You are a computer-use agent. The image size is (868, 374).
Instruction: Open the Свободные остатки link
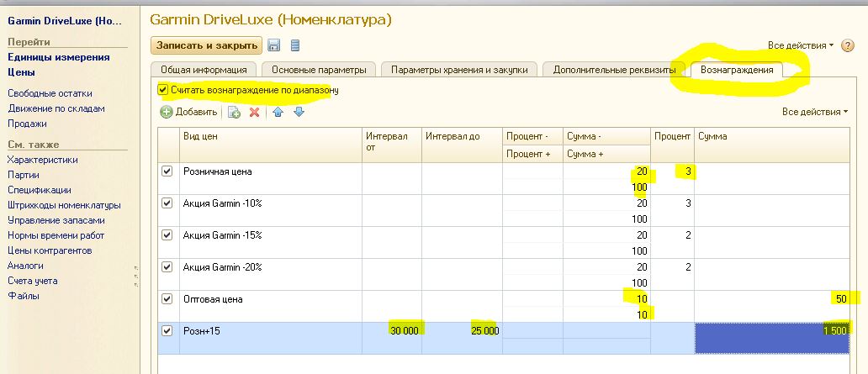pyautogui.click(x=50, y=93)
